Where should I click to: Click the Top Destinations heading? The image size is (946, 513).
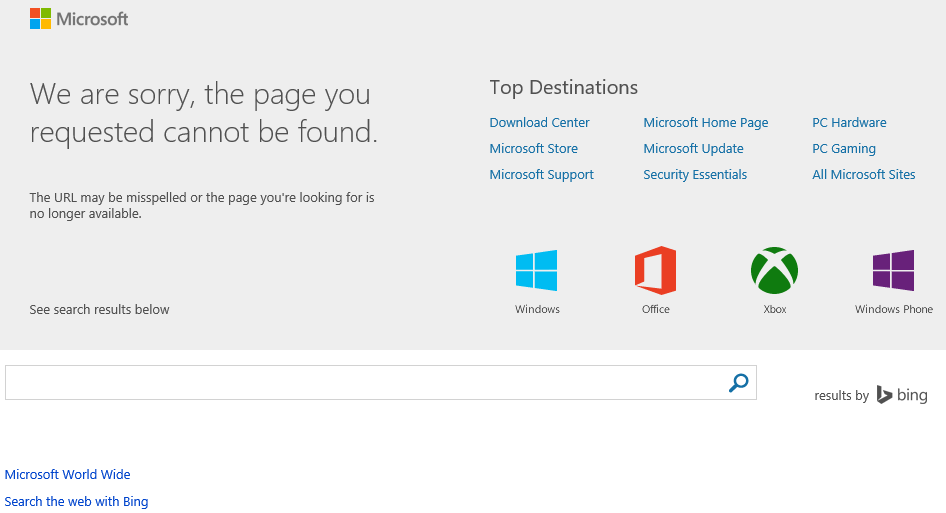coord(563,88)
